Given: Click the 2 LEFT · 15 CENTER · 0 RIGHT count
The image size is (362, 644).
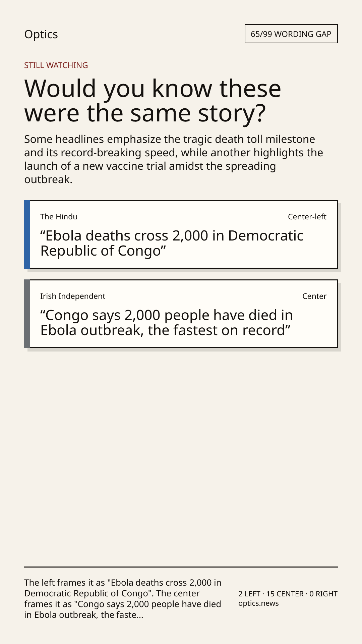Looking at the screenshot, I should pos(288,594).
